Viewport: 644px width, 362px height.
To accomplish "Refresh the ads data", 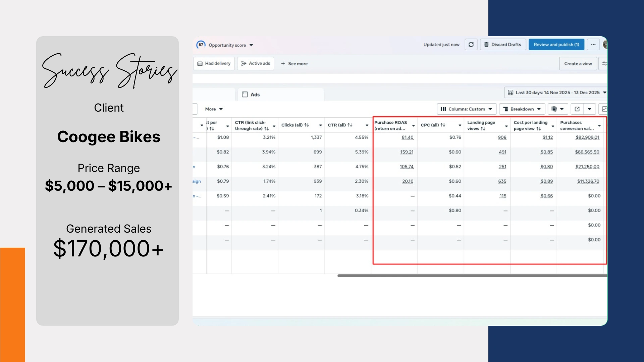I will click(x=471, y=45).
